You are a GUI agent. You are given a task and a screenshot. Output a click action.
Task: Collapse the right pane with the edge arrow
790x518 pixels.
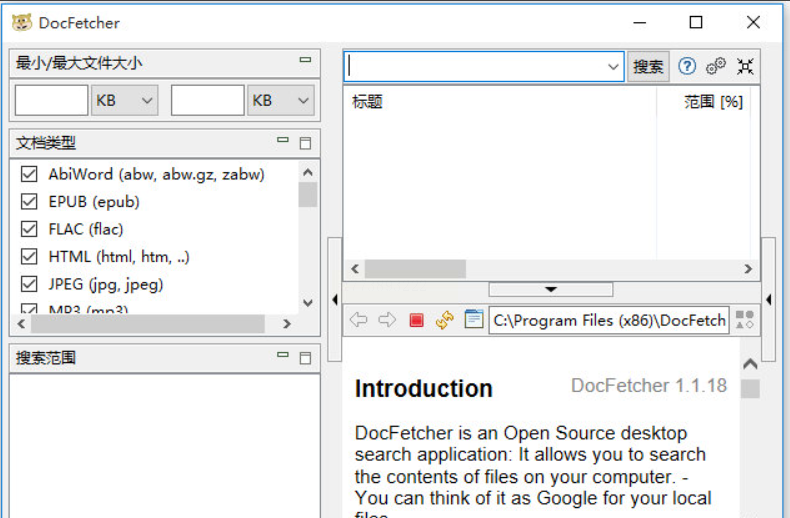pyautogui.click(x=768, y=300)
